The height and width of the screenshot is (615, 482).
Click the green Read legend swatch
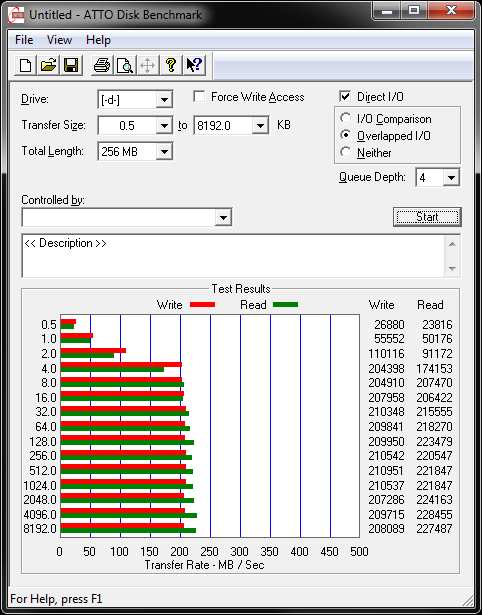click(x=286, y=304)
